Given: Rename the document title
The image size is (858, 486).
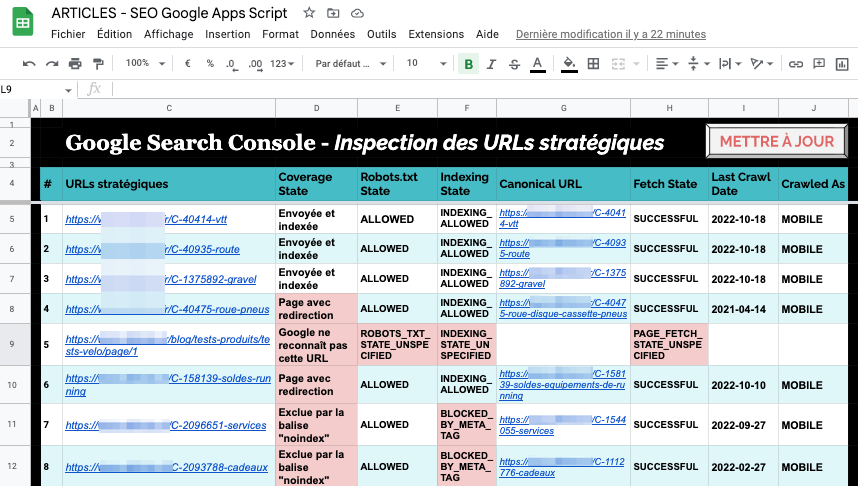Looking at the screenshot, I should pos(169,13).
